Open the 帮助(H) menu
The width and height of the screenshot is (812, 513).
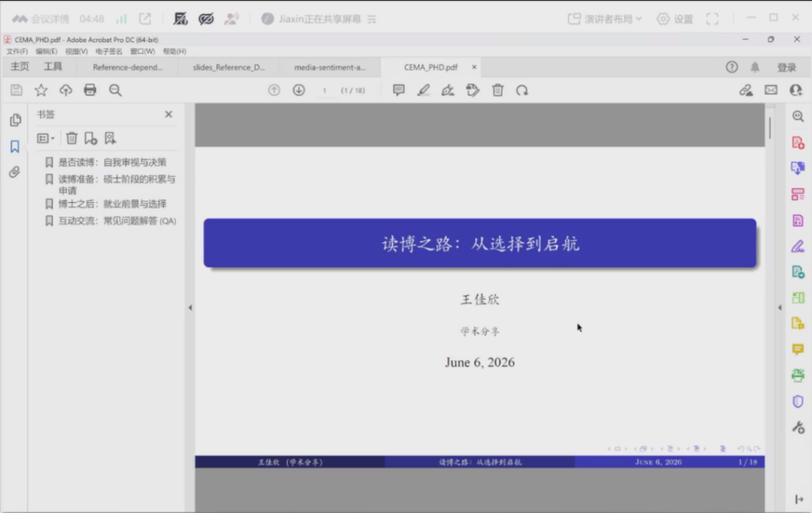coord(174,51)
